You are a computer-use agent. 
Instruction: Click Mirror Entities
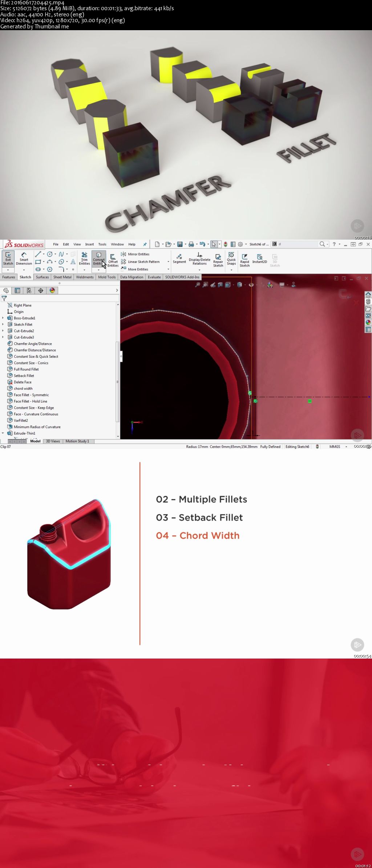pos(135,254)
